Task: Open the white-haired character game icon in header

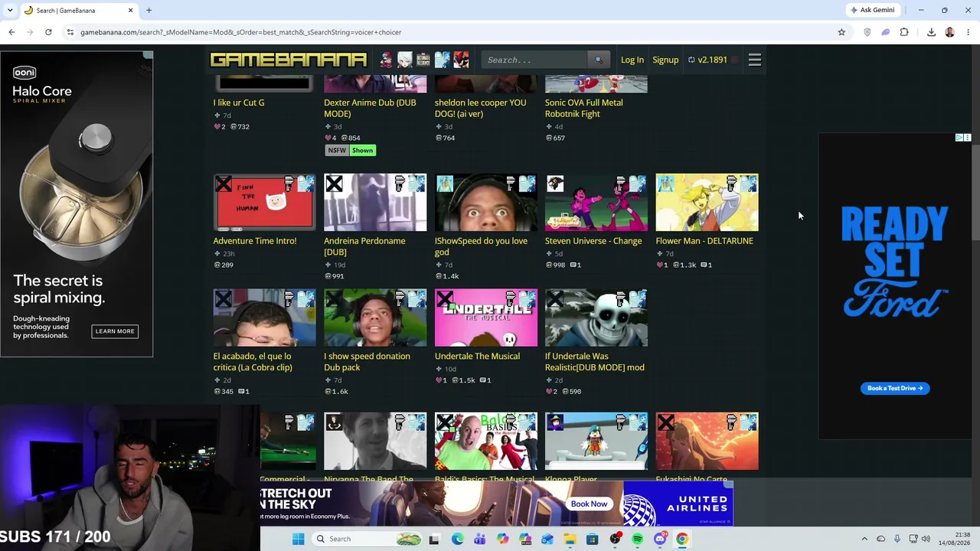Action: point(404,60)
